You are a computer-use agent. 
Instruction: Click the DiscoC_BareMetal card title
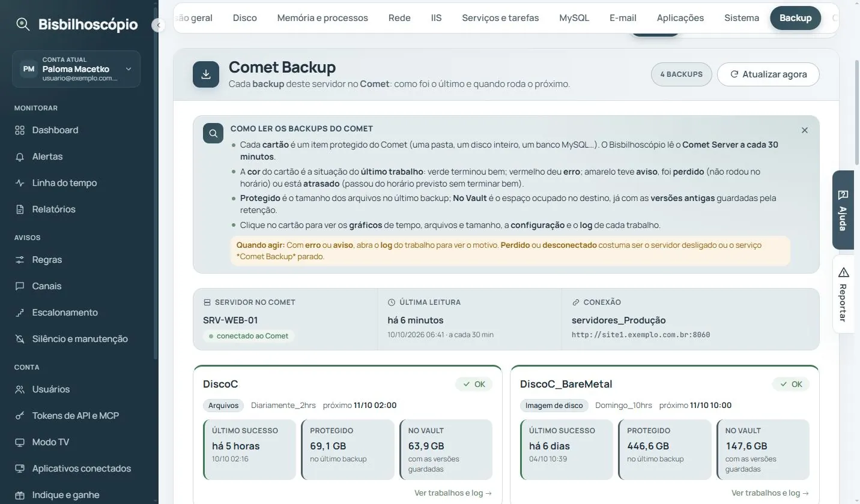(x=566, y=384)
